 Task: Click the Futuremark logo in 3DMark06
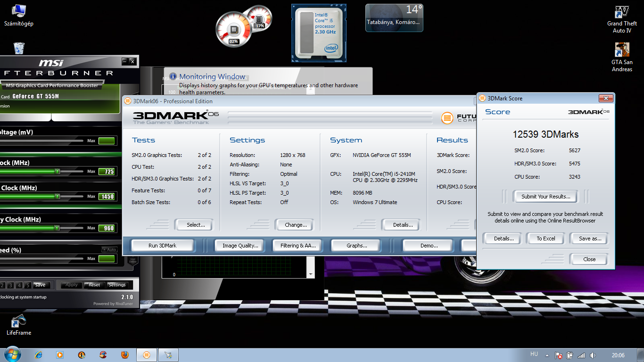(x=447, y=118)
